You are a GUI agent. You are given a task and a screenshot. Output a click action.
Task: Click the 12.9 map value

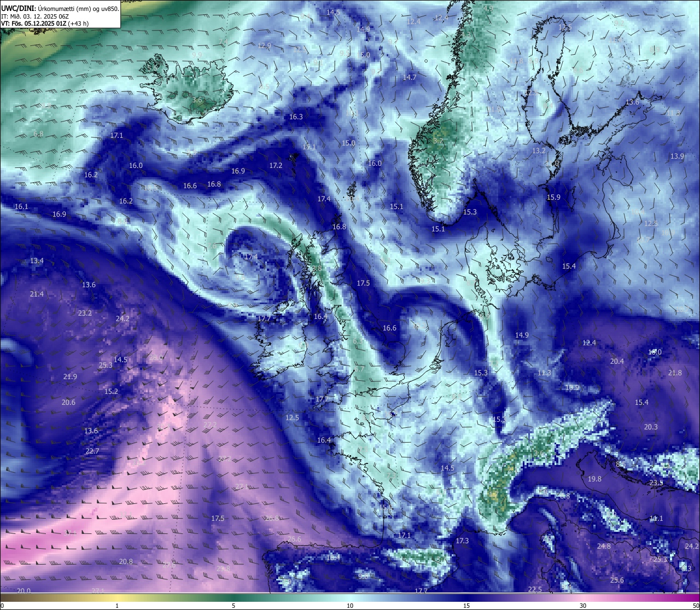tap(264, 45)
